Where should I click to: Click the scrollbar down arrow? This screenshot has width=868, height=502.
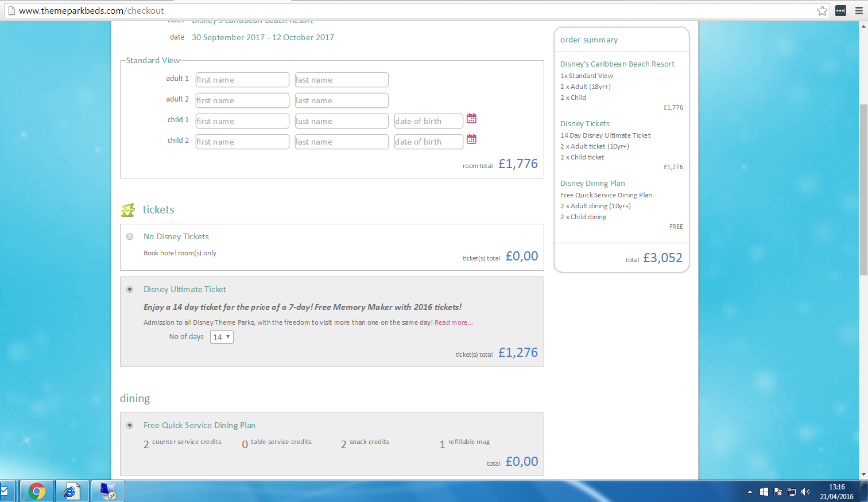tap(863, 475)
